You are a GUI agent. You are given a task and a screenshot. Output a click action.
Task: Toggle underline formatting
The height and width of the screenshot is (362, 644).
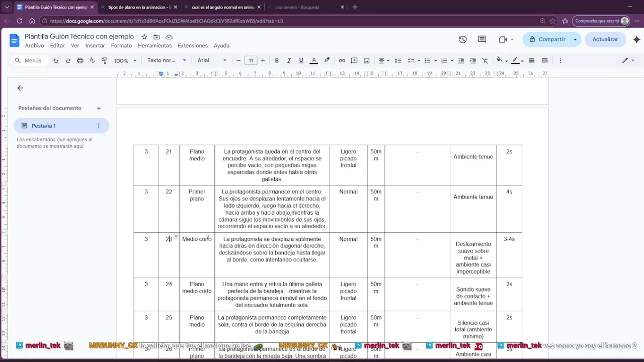[x=301, y=60]
